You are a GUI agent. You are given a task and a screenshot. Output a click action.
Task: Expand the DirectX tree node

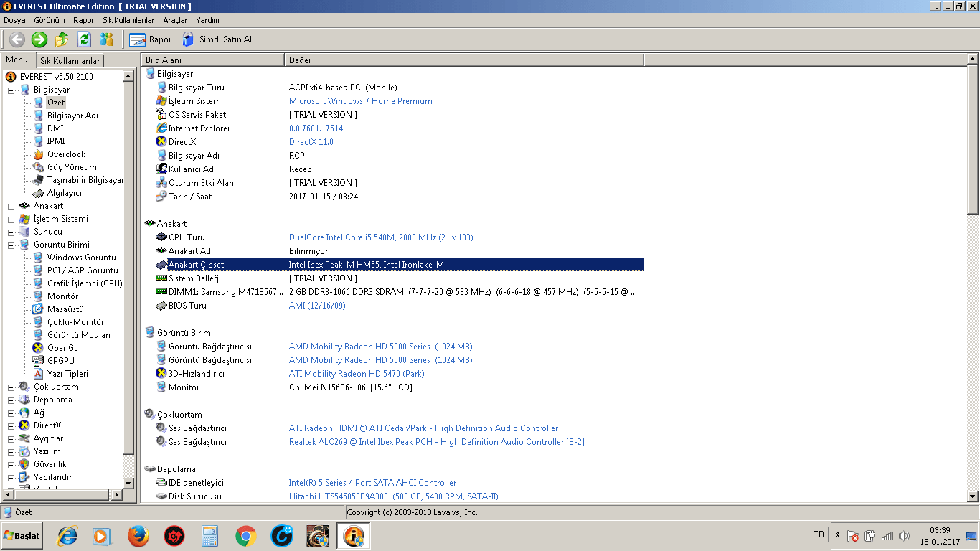pyautogui.click(x=11, y=425)
